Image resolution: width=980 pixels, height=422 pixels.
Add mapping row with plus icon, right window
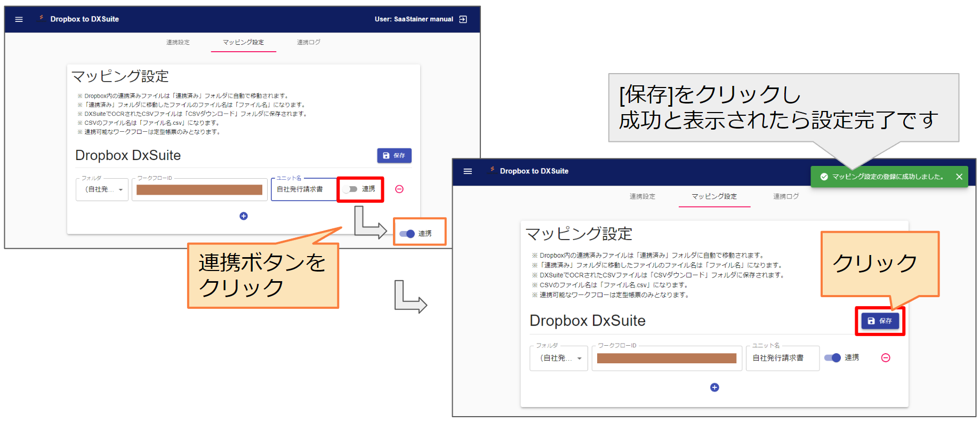pyautogui.click(x=715, y=387)
